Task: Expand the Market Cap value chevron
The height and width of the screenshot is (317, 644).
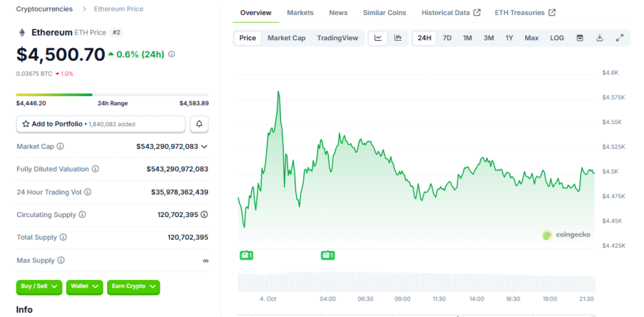Action: pyautogui.click(x=204, y=147)
